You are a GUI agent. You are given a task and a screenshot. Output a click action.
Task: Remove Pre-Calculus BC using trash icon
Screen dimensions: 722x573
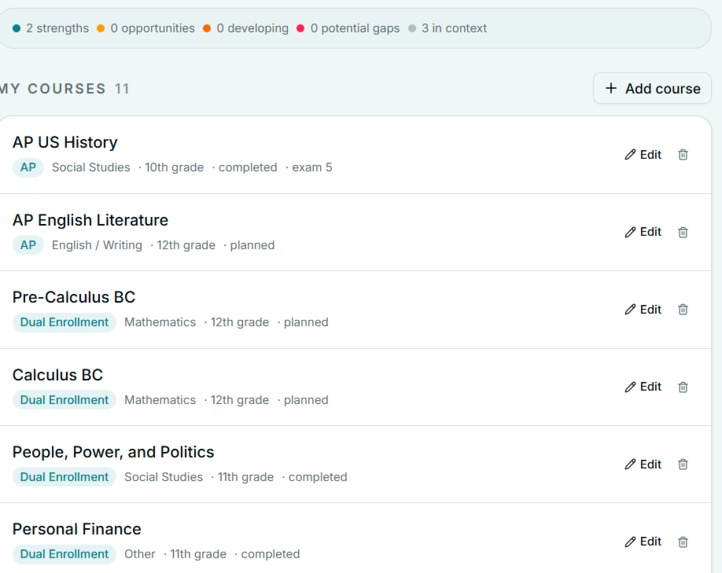[683, 310]
